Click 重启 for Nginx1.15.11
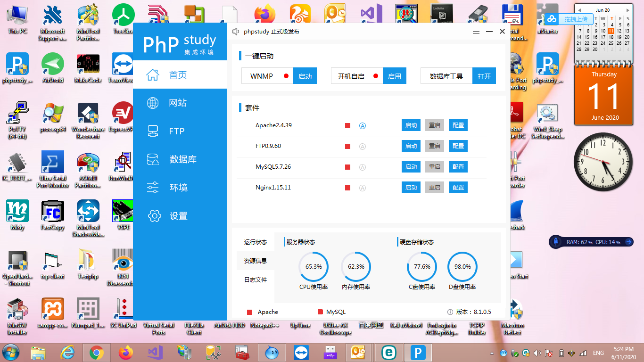644x362 pixels. [435, 188]
